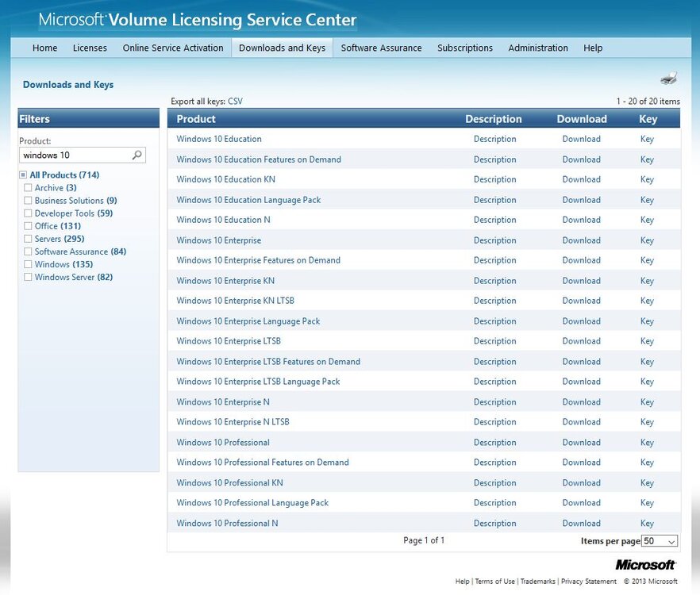Open Privacy Statement footer link

tap(588, 582)
